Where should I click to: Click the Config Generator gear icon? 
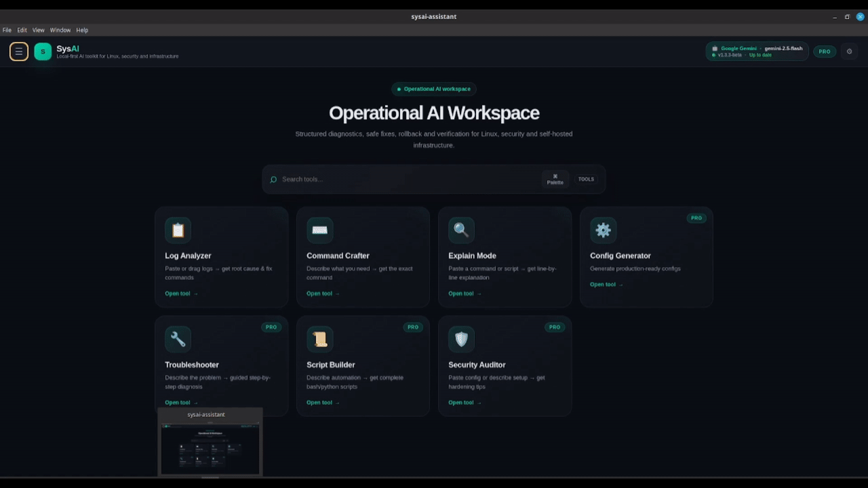603,230
